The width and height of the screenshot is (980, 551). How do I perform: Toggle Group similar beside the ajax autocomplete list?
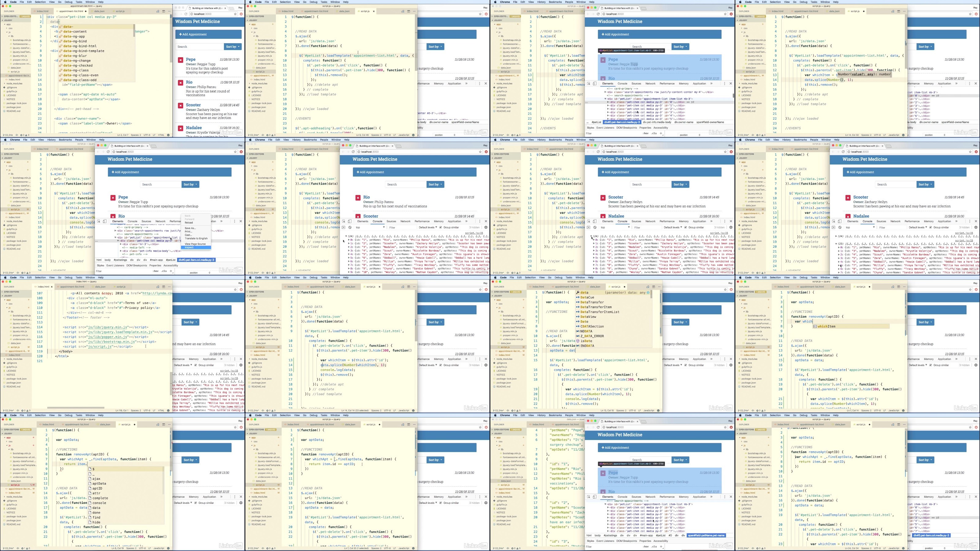(196, 503)
